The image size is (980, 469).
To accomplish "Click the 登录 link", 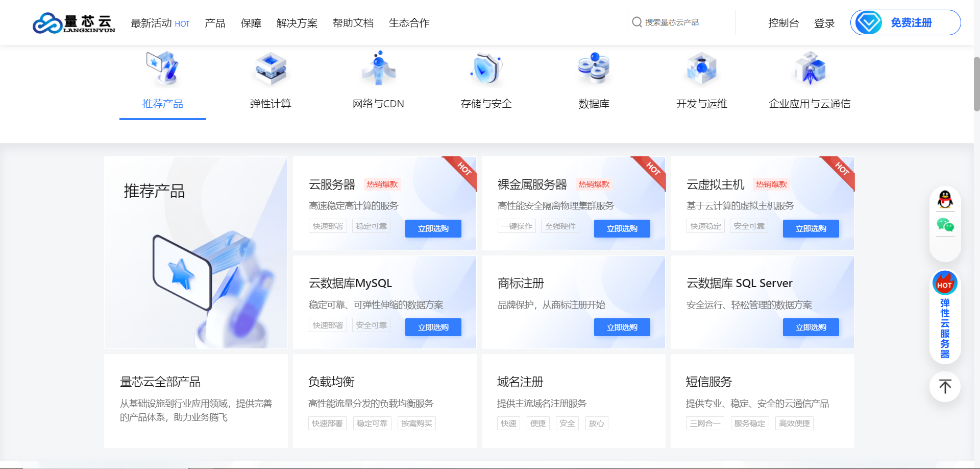I will point(824,23).
